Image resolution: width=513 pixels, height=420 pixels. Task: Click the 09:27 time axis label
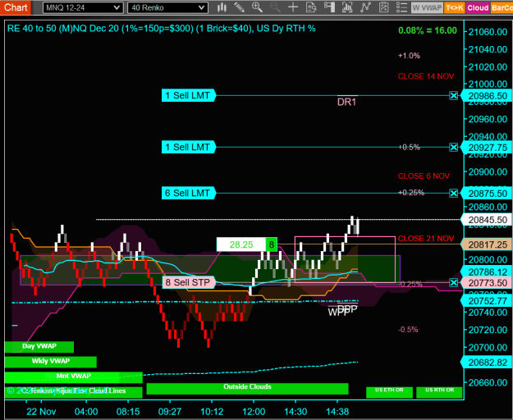(x=169, y=412)
